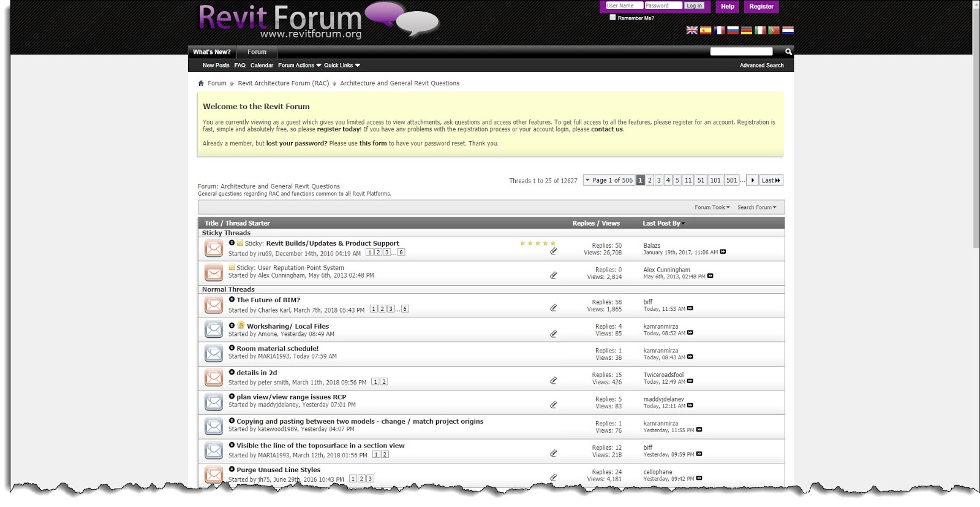Click the Forum home icon in breadcrumb

click(201, 83)
